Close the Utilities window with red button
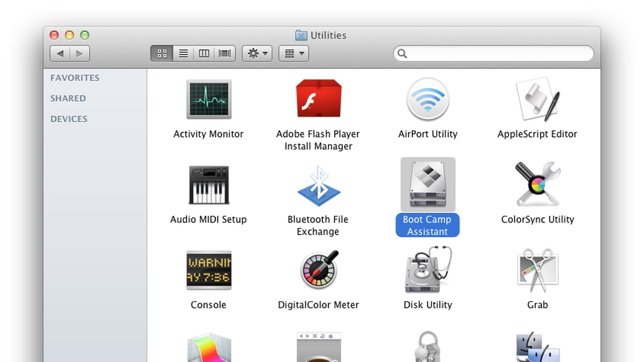 coord(54,35)
